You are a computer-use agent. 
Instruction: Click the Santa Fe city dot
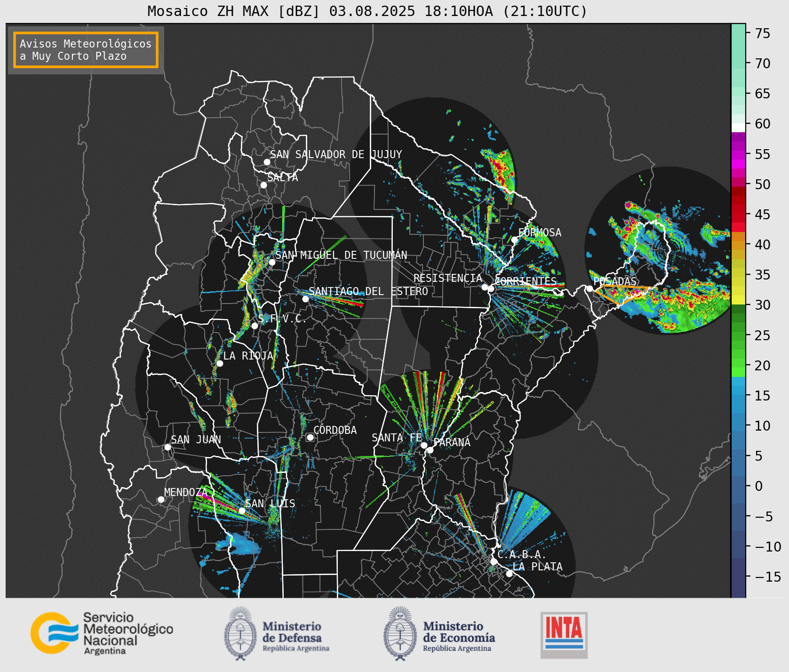pyautogui.click(x=424, y=445)
